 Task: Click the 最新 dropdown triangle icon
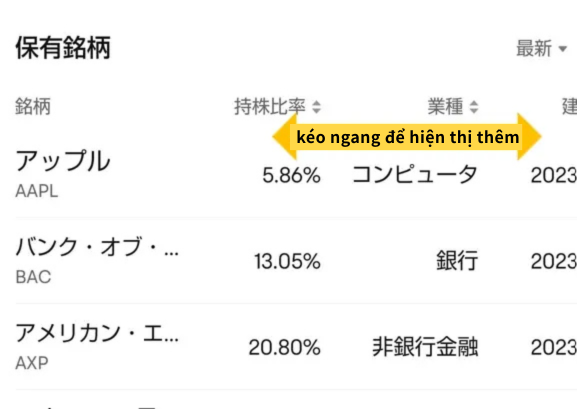click(x=562, y=49)
